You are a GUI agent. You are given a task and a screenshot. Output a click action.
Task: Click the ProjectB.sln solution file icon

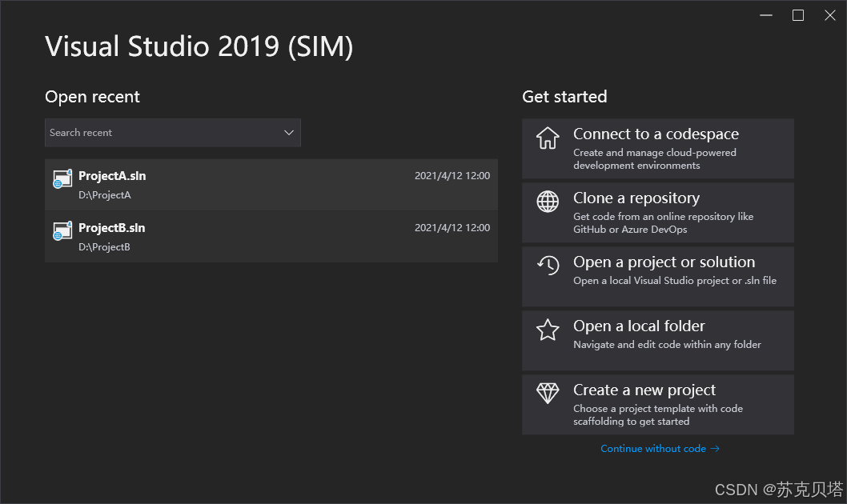click(x=62, y=231)
